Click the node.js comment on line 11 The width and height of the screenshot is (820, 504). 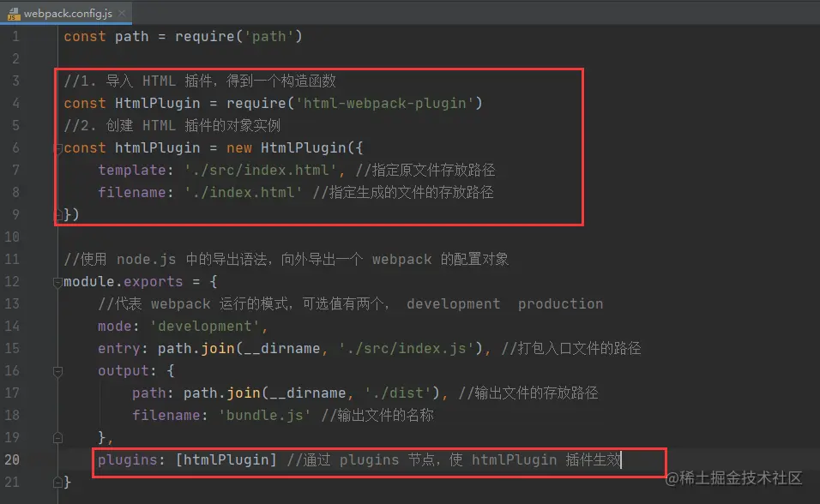pos(286,260)
